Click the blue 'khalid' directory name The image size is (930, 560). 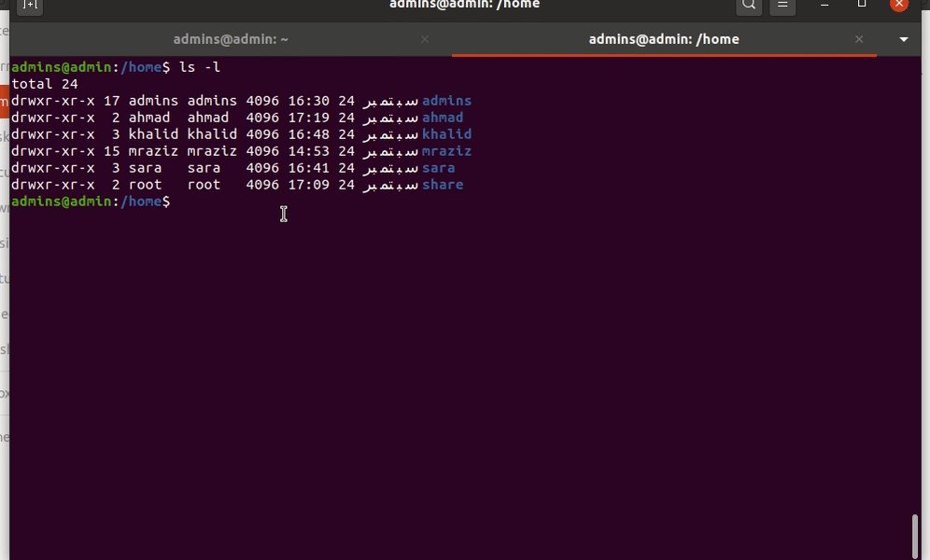coord(446,133)
